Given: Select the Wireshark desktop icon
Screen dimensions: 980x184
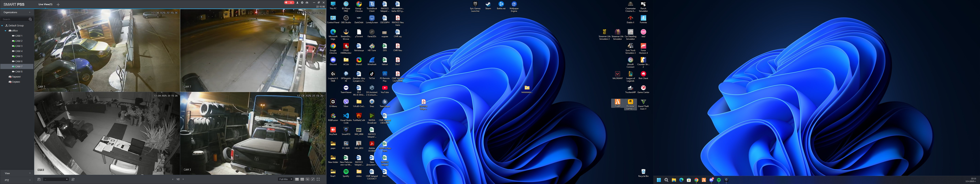Looking at the screenshot, I should coord(372,61).
